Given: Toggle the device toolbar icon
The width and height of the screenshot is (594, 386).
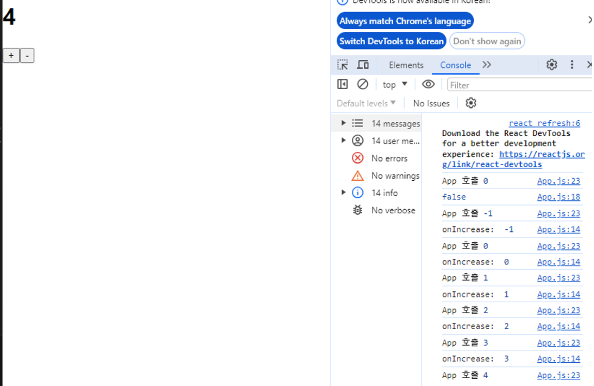Looking at the screenshot, I should 363,65.
